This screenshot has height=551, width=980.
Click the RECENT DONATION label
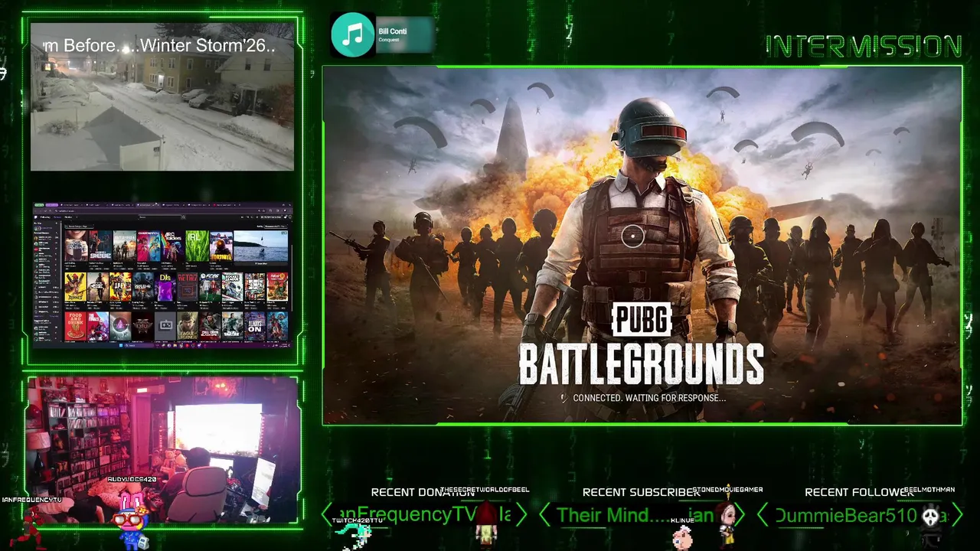(423, 493)
